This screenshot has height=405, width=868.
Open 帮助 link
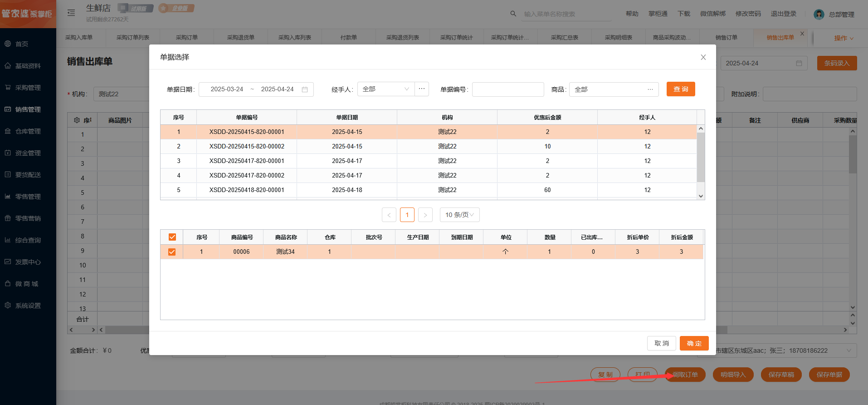click(632, 14)
